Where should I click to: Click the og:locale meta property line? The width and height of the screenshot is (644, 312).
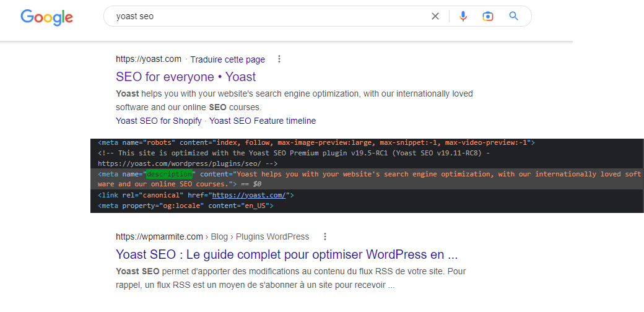click(186, 206)
